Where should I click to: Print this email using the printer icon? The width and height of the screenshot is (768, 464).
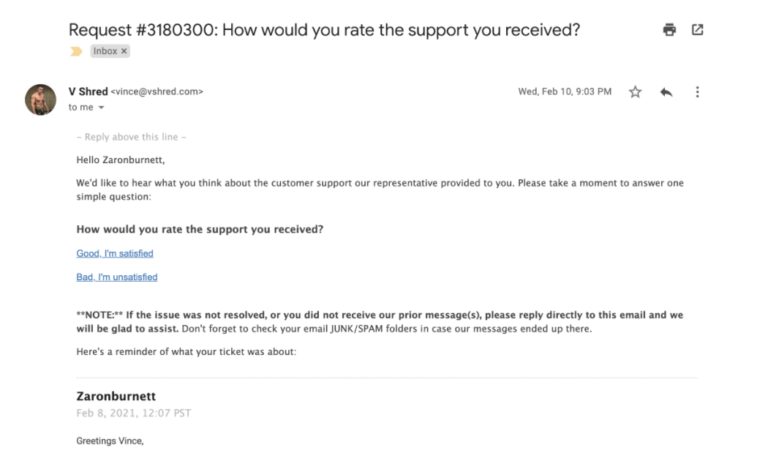pos(669,30)
